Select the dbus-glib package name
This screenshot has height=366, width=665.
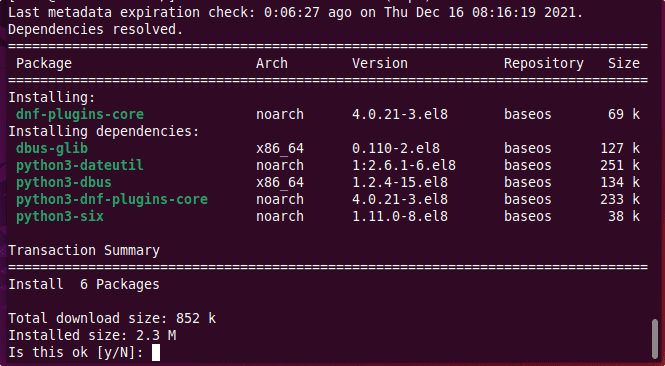(x=52, y=148)
